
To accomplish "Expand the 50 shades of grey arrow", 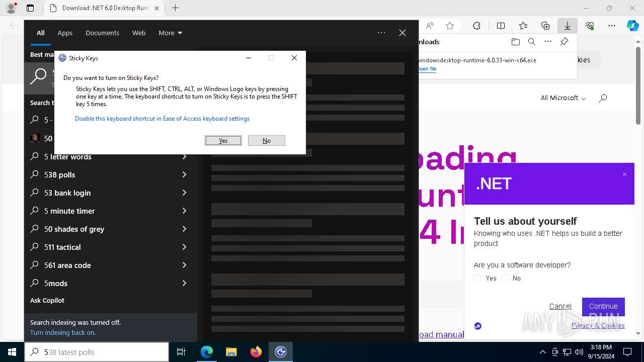I will point(184,229).
